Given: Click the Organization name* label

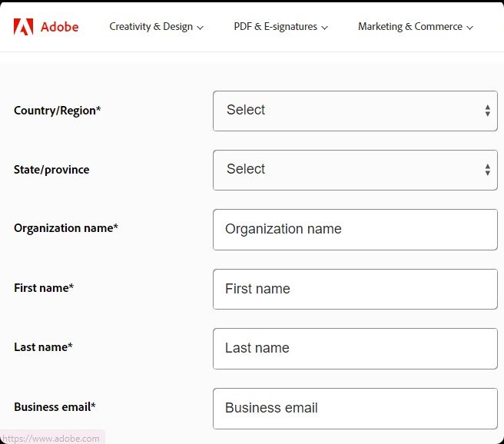Looking at the screenshot, I should coord(66,228).
